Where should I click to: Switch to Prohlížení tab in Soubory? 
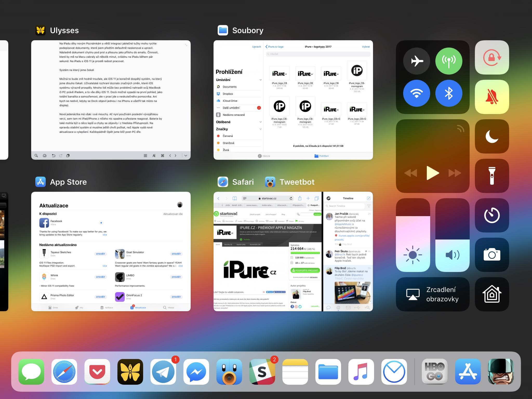(321, 156)
